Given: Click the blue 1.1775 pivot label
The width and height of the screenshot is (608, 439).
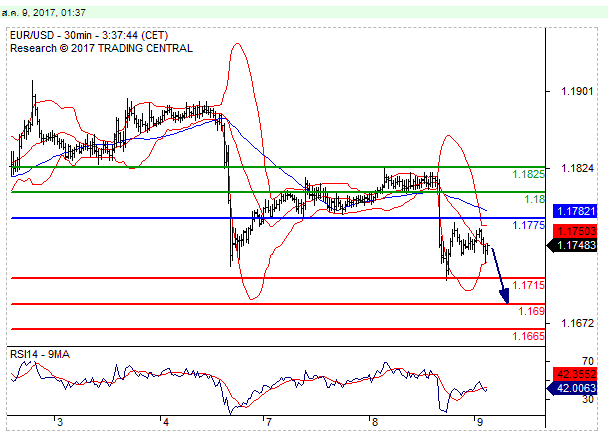Looking at the screenshot, I should 528,225.
